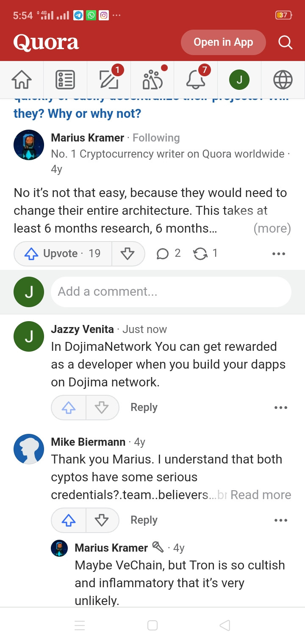The height and width of the screenshot is (644, 305).
Task: Go to the Home feed icon
Action: coord(22,80)
